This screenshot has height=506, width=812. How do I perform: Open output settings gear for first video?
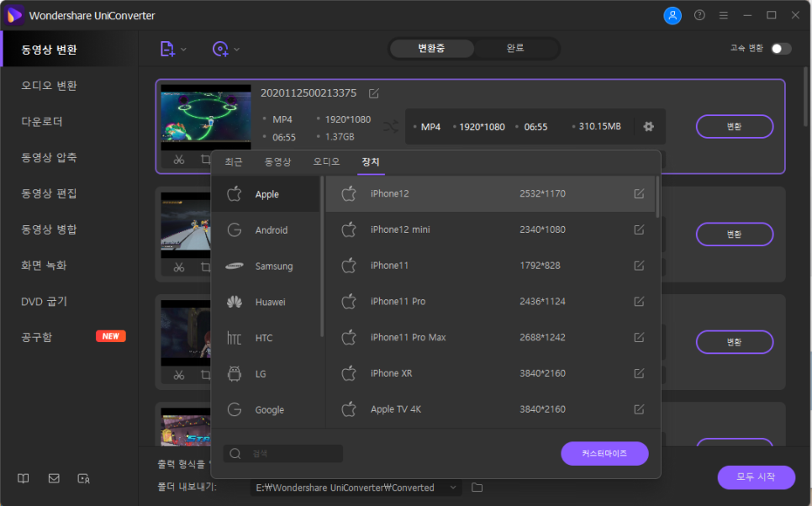(x=648, y=126)
